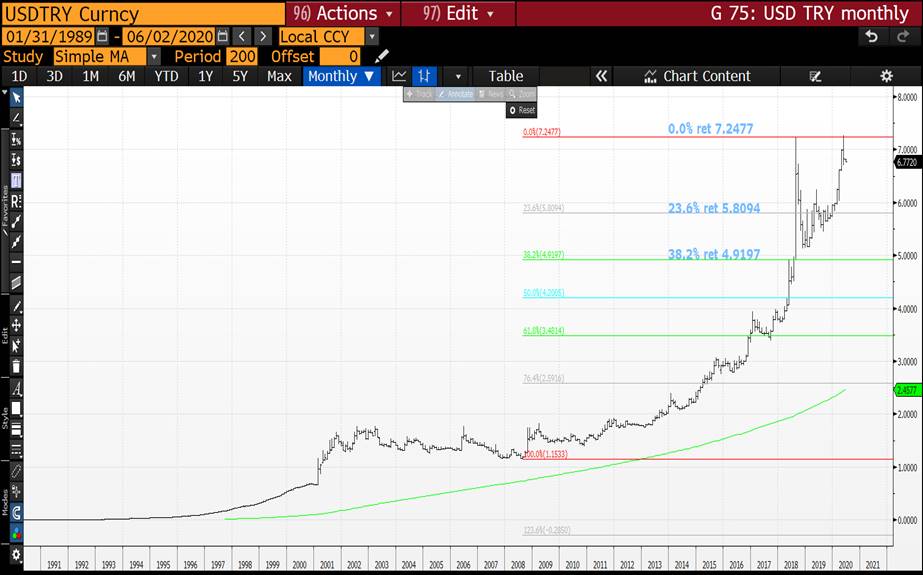Image resolution: width=923 pixels, height=575 pixels.
Task: Select the Fibonacci retracement tool
Action: coord(16,180)
